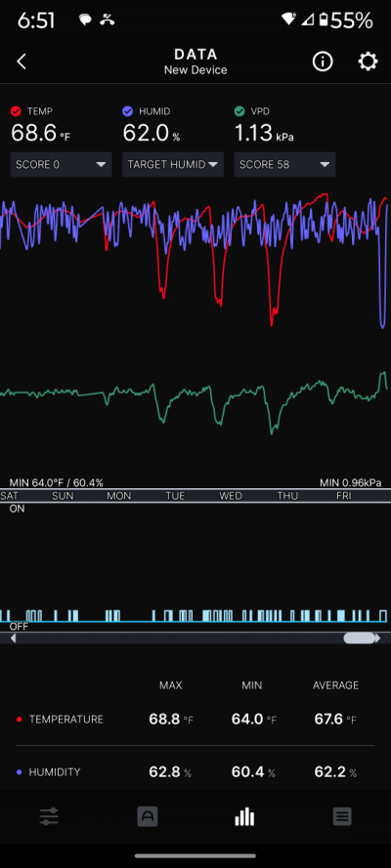Select SAT on the day axis

(x=9, y=496)
